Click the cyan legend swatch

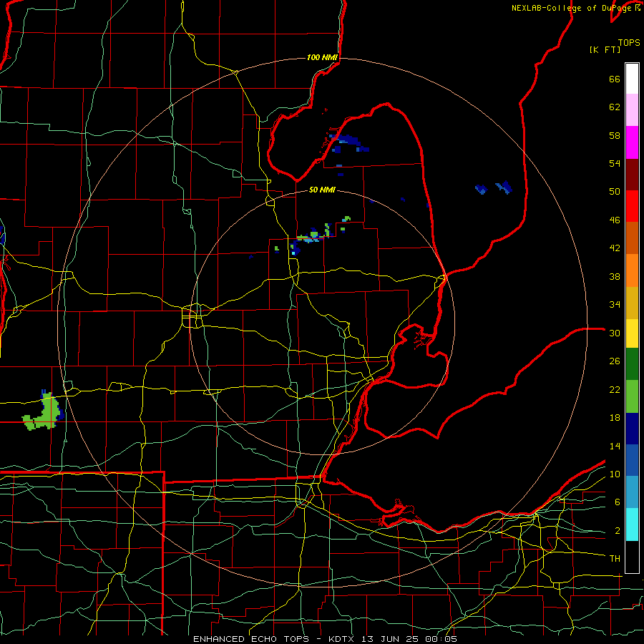click(632, 525)
